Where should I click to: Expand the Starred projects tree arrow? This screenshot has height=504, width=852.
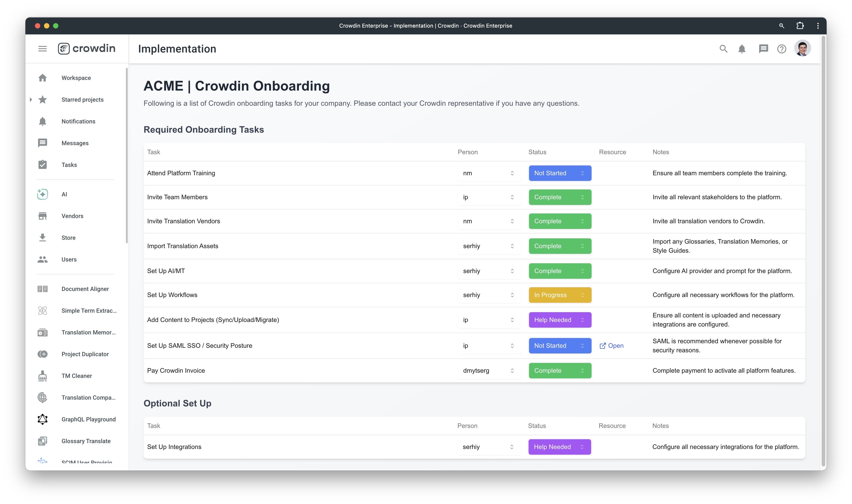point(31,100)
